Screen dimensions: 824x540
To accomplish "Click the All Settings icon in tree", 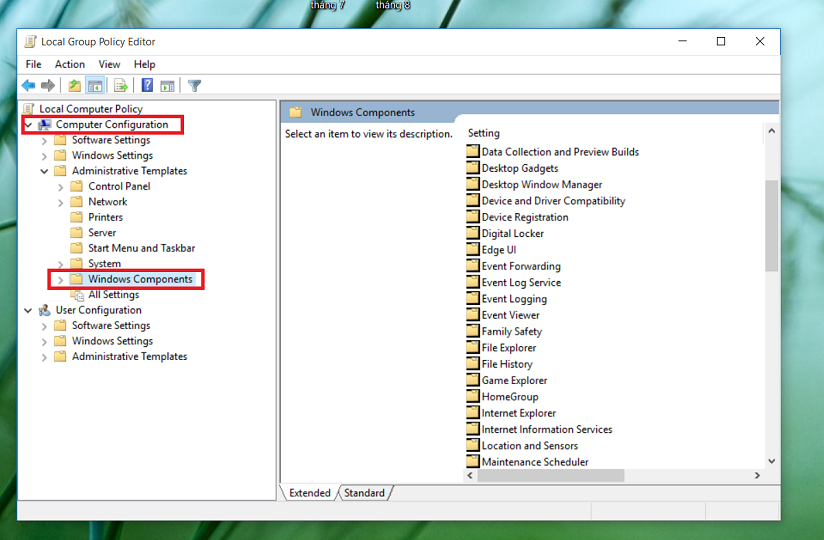I will (x=77, y=295).
